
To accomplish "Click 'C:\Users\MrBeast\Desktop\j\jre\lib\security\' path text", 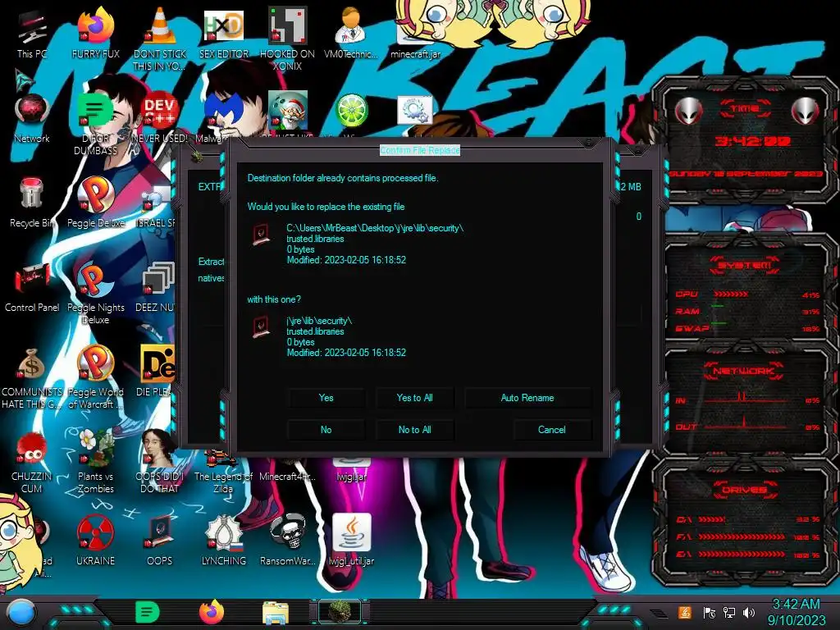I will (375, 228).
